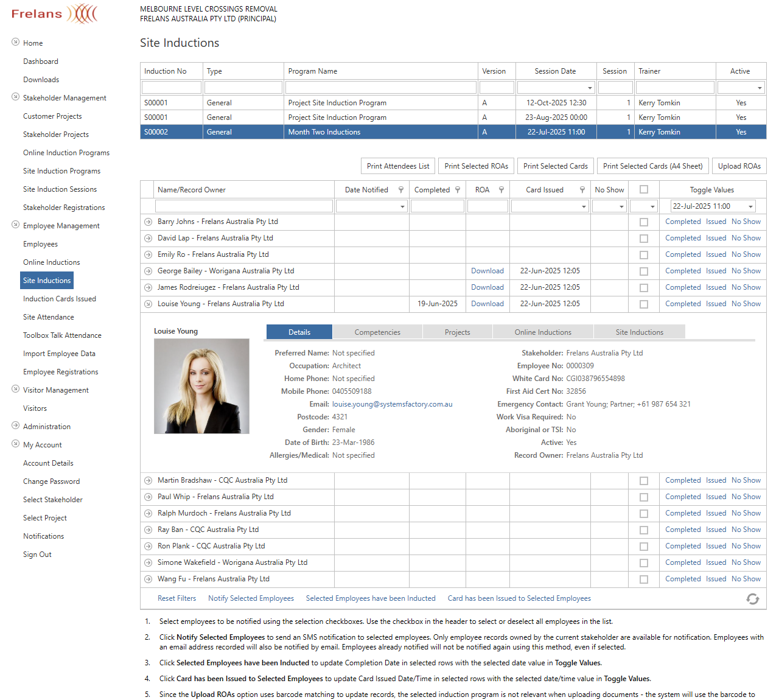The height and width of the screenshot is (700, 779).
Task: Check George Bailey's selection checkbox
Action: [644, 271]
